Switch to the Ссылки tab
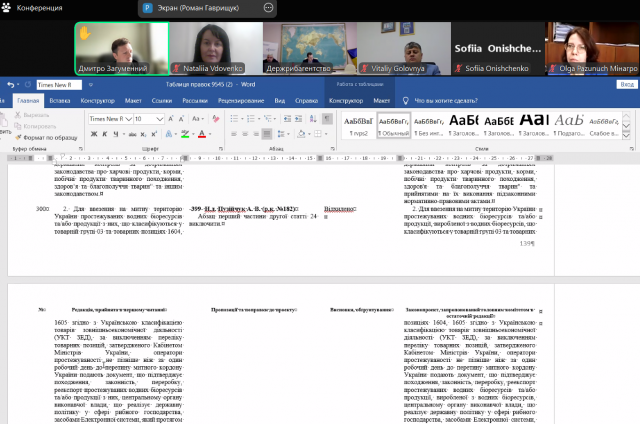Screen dimensions: 640x424 click(x=162, y=100)
